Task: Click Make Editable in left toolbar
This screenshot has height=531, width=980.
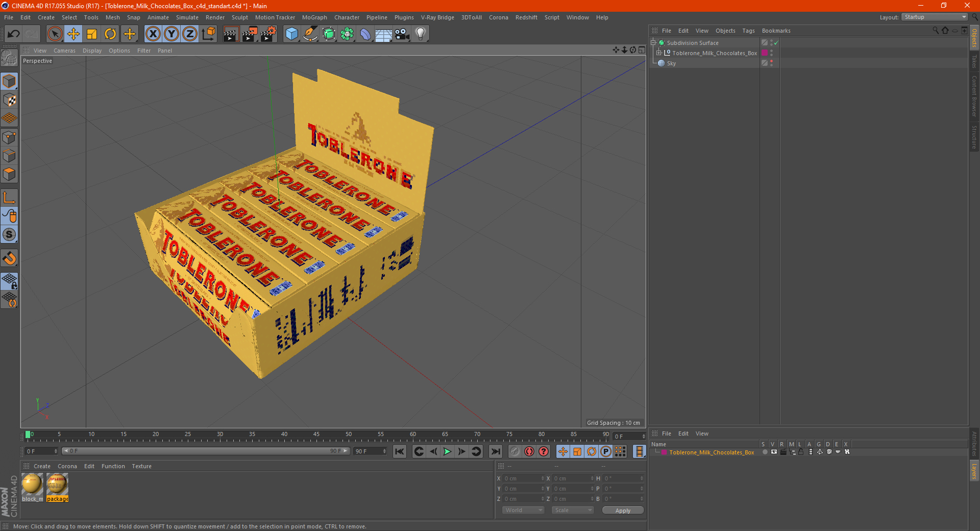Action: click(10, 58)
